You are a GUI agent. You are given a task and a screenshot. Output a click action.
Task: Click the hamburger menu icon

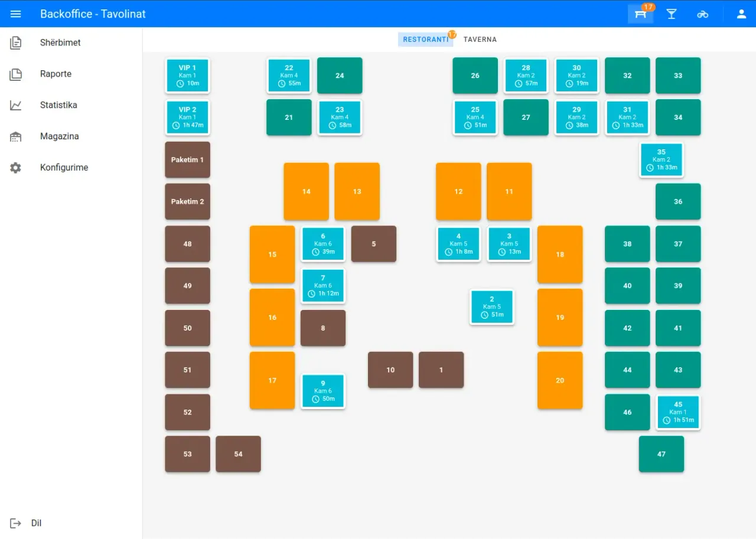pos(15,14)
